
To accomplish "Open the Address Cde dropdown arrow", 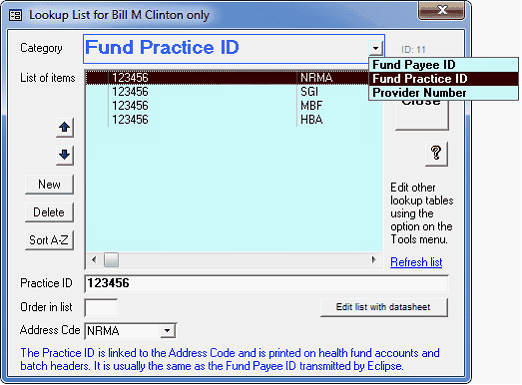I will coord(167,330).
